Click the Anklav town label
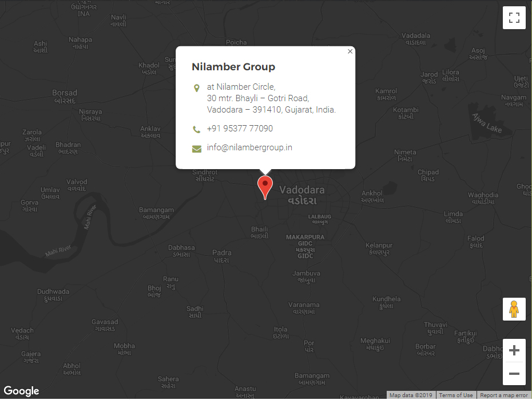Screen dimensions: 532x400 [150, 132]
